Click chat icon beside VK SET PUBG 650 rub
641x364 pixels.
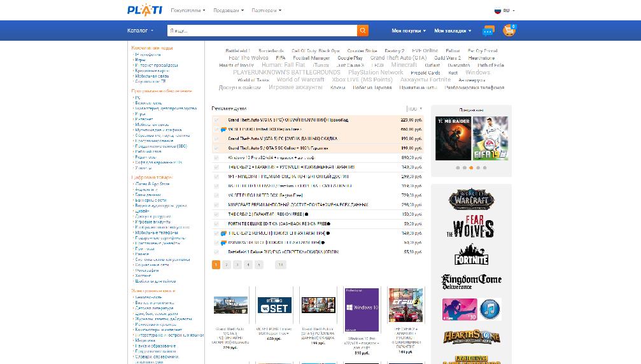[223, 130]
